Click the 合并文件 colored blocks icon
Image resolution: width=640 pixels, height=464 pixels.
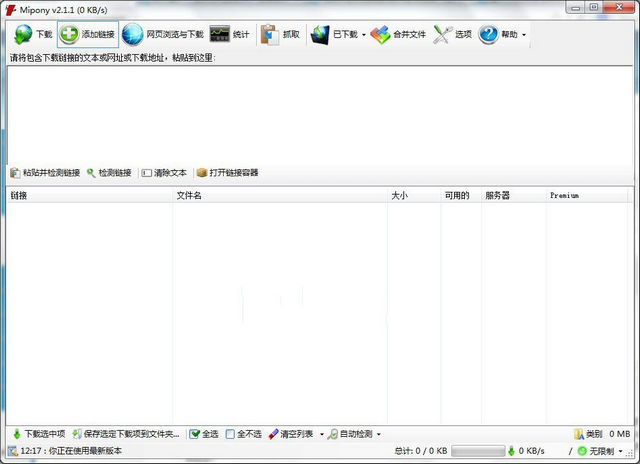tap(380, 34)
